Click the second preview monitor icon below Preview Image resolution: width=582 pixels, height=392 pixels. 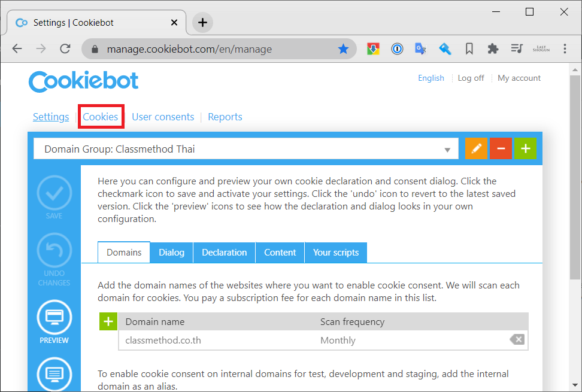pyautogui.click(x=54, y=373)
